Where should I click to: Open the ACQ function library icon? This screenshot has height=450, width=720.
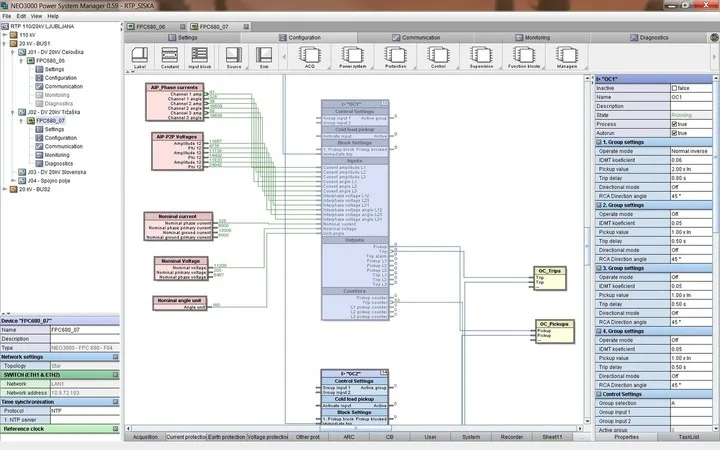[310, 55]
